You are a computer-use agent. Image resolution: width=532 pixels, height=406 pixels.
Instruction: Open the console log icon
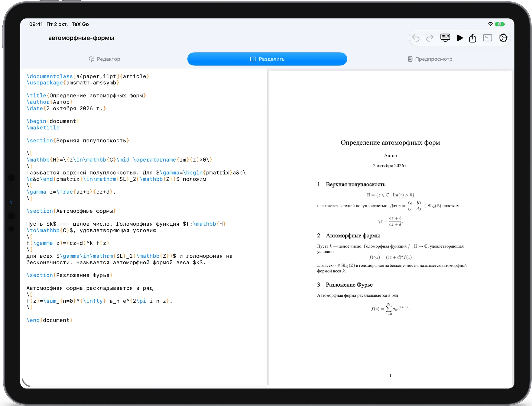click(x=488, y=38)
